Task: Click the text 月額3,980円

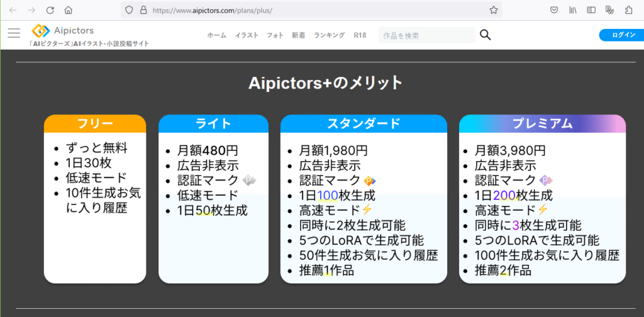Action: (509, 151)
